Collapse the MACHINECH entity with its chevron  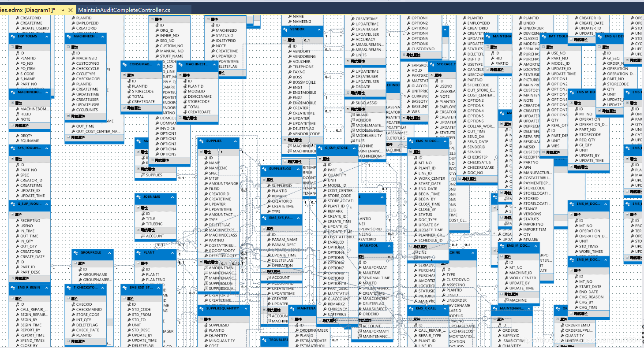(x=103, y=37)
